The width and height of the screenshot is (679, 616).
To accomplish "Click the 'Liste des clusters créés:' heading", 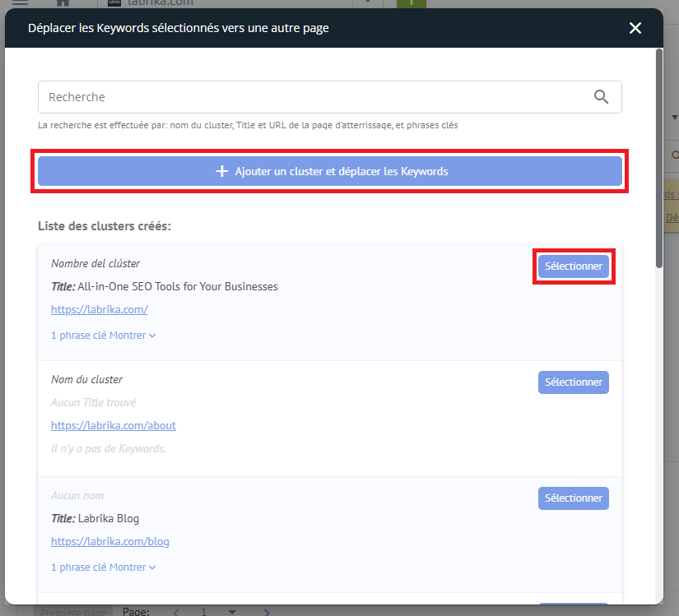I will point(105,226).
